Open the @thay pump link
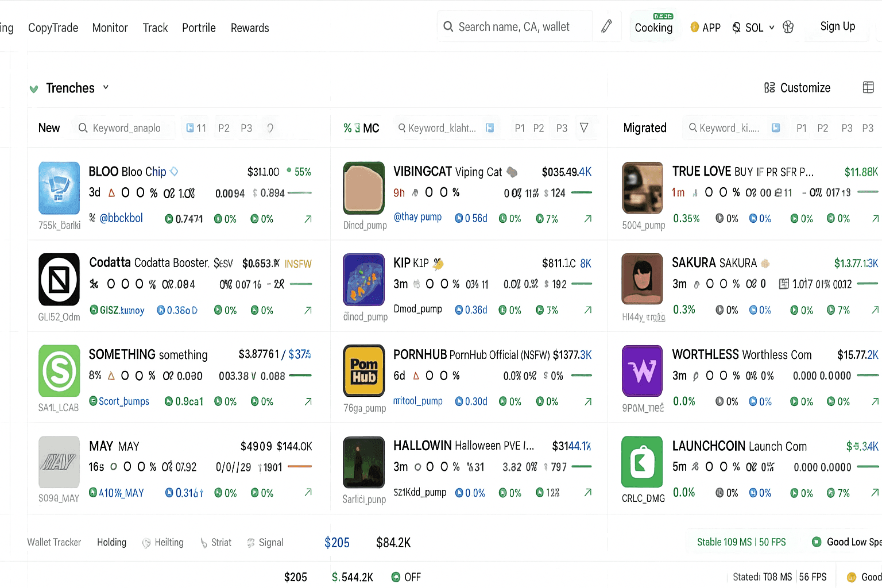The width and height of the screenshot is (882, 588). 417,216
